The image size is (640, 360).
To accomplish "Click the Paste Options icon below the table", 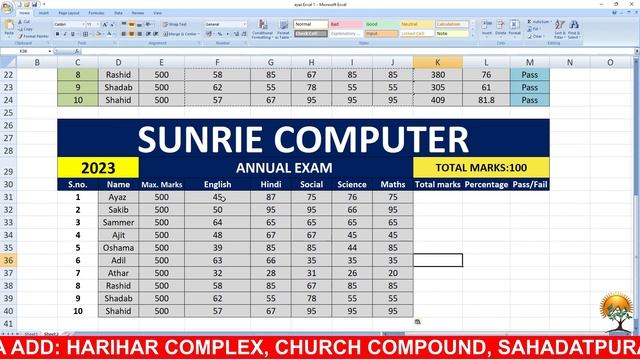I will coord(417,322).
